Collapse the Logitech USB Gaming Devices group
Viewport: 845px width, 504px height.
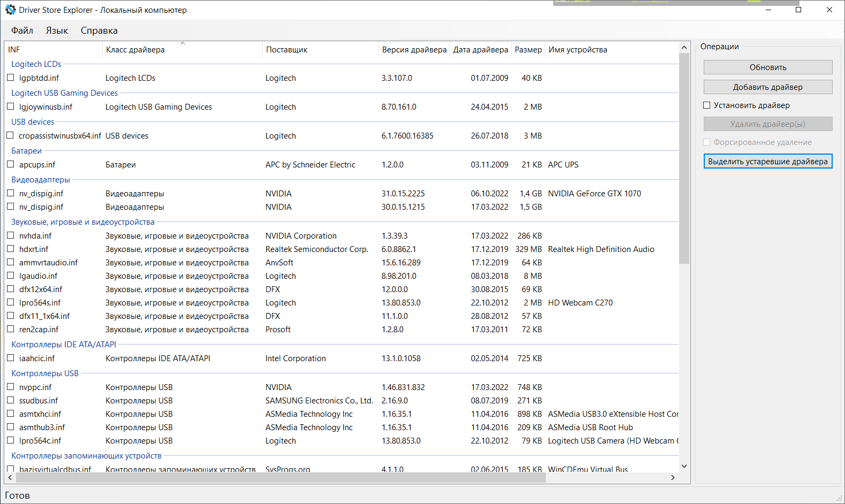coord(65,93)
